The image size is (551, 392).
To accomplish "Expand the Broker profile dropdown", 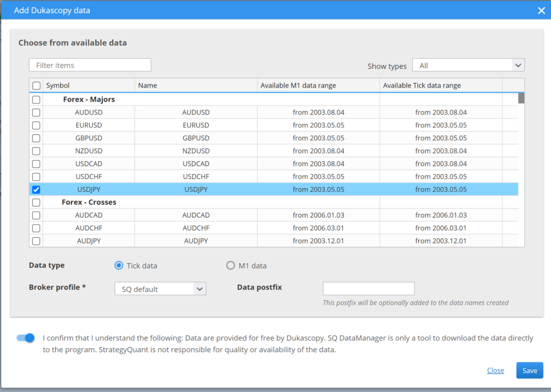I will (160, 289).
